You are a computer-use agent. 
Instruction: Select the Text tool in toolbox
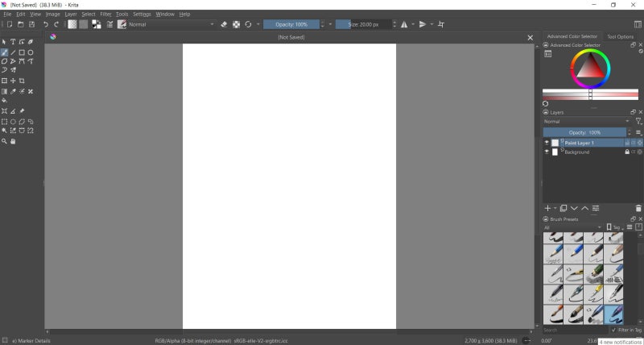point(13,42)
